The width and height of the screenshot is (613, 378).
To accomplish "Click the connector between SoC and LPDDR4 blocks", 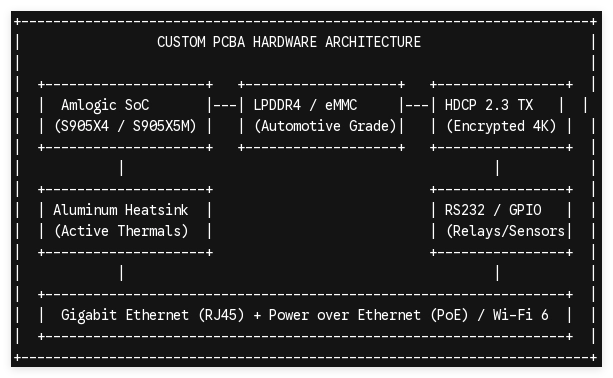I will [226, 105].
